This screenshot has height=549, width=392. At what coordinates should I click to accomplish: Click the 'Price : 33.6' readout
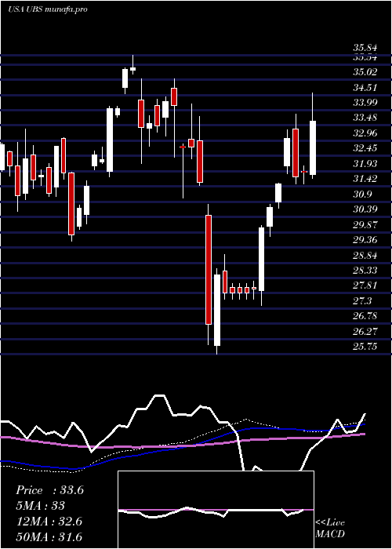coord(49,490)
